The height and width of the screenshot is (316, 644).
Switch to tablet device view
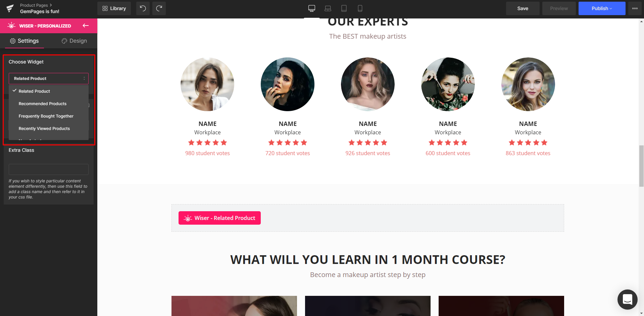pyautogui.click(x=344, y=8)
